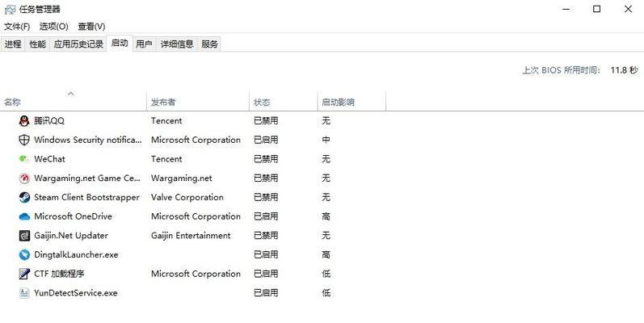Switch to the 应用历史记录 tab
Image resolution: width=644 pixels, height=323 pixels.
tap(78, 44)
